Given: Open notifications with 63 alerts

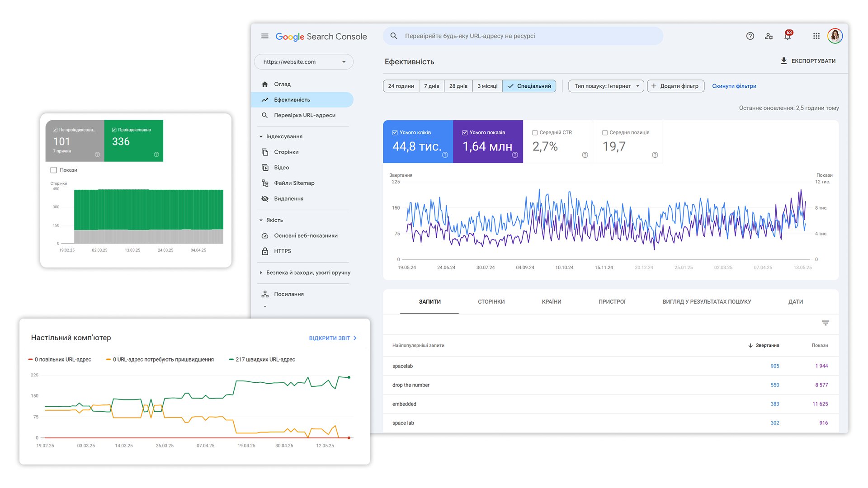Looking at the screenshot, I should [788, 36].
